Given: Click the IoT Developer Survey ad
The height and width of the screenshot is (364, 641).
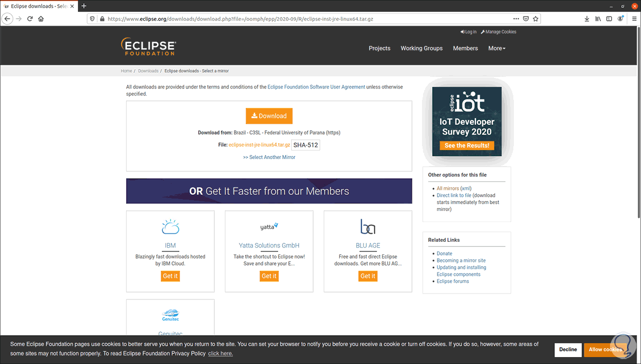Looking at the screenshot, I should (x=467, y=122).
